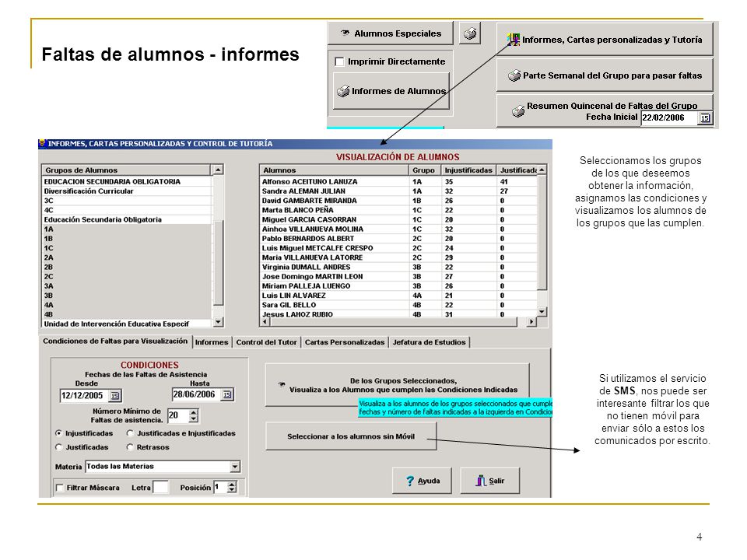Decrease minimum faltas spinner down arrow
This screenshot has height=560, width=747.
click(x=193, y=419)
